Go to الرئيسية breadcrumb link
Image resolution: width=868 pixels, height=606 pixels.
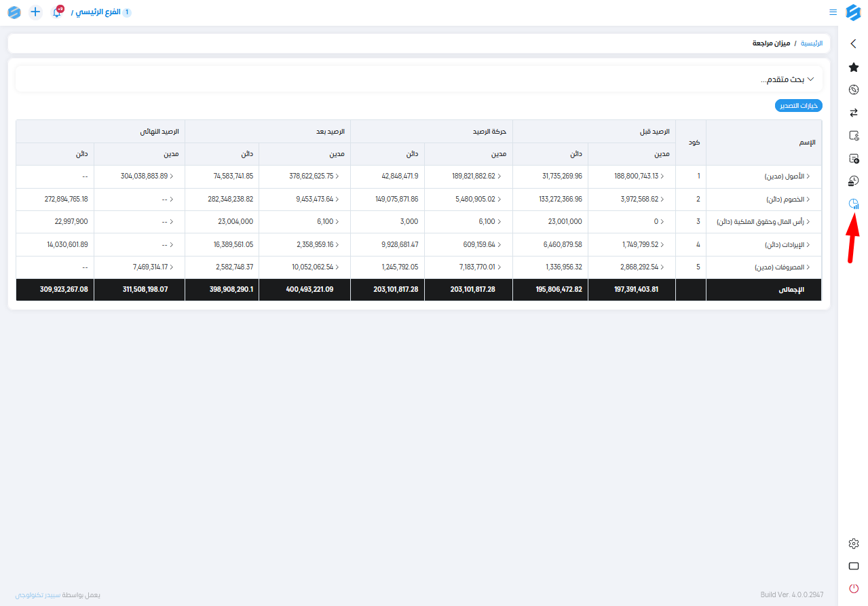pos(812,43)
